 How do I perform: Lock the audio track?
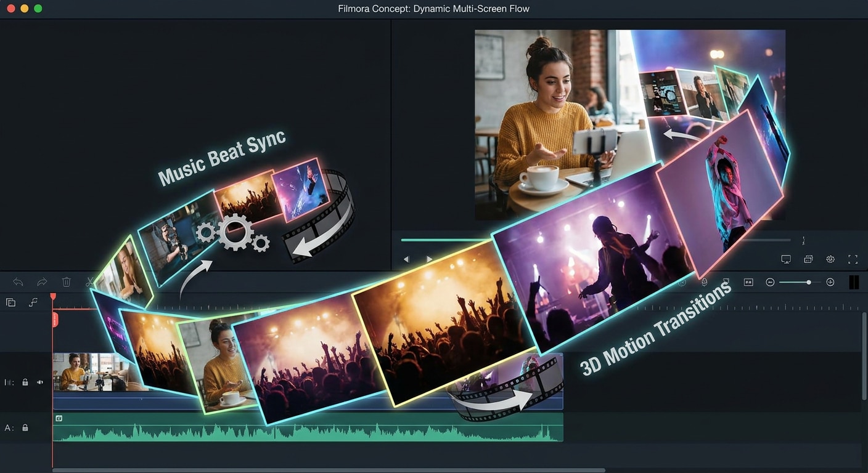tap(25, 427)
